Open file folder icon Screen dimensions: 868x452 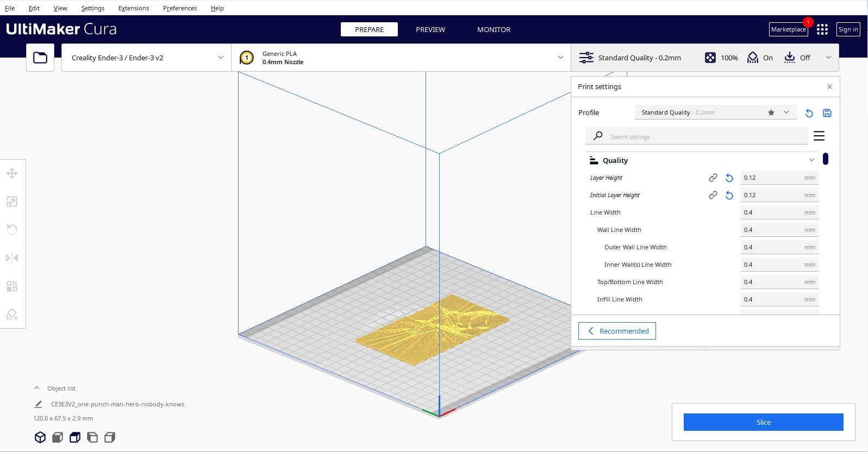(x=40, y=58)
